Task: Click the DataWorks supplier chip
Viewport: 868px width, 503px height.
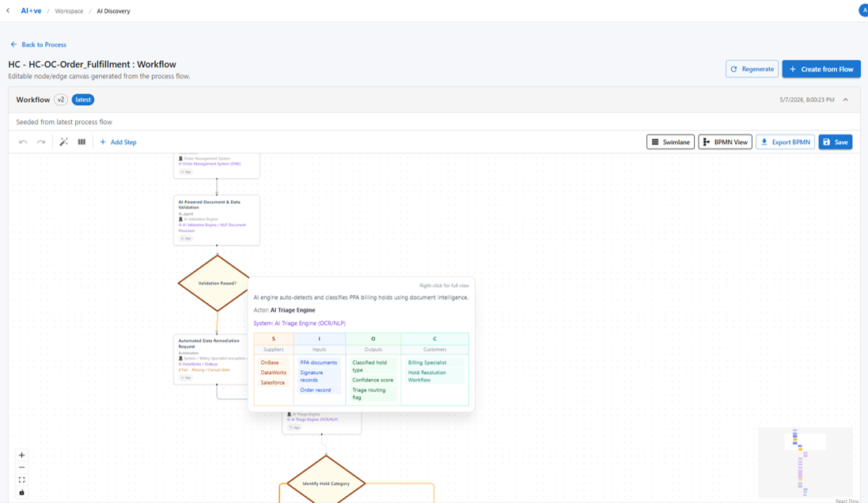Action: 274,373
